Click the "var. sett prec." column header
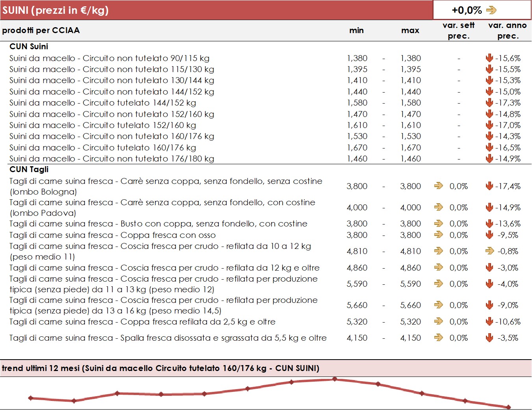The image size is (532, 410). tap(459, 30)
